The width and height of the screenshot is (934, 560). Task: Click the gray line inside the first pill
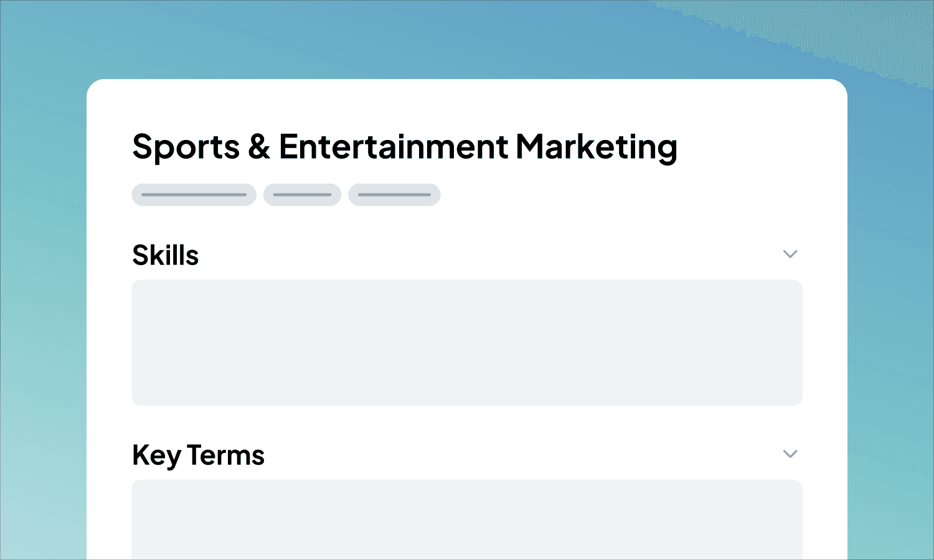(x=194, y=195)
